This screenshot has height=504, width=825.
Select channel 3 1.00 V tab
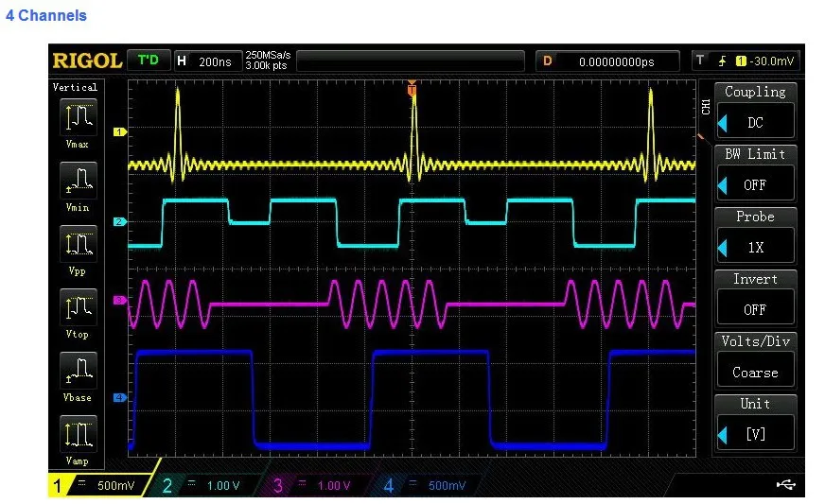(316, 485)
